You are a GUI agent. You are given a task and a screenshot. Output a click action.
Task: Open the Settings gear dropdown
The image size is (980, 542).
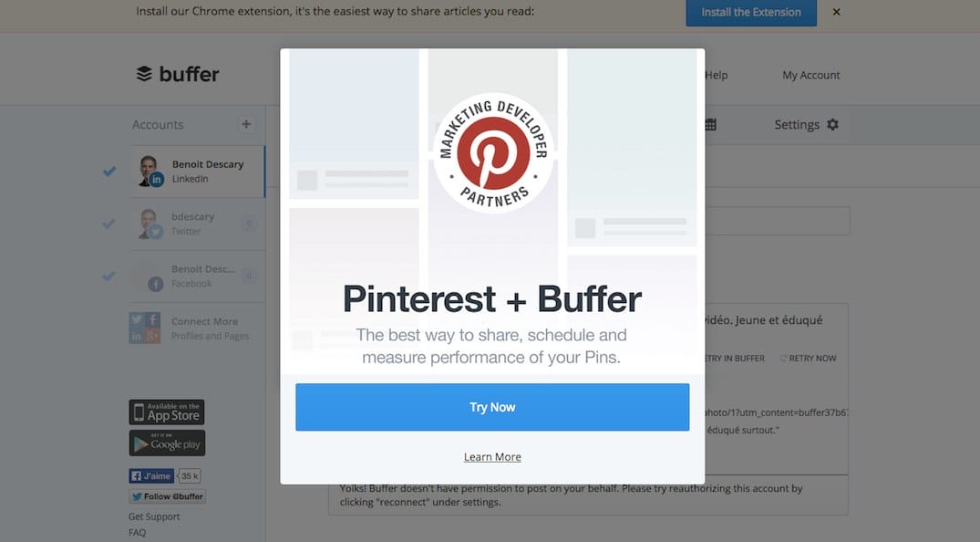point(806,125)
